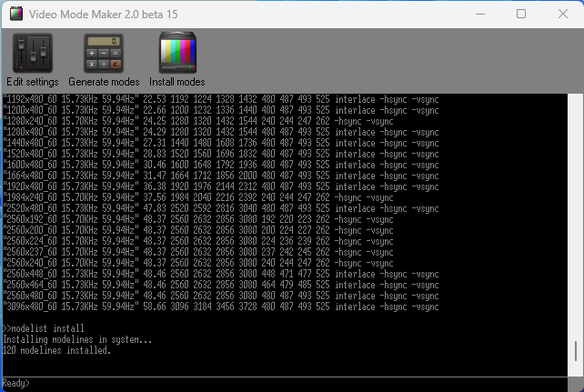Viewport: 584px width, 392px height.
Task: Click in the Ready> command input field
Action: [285, 384]
